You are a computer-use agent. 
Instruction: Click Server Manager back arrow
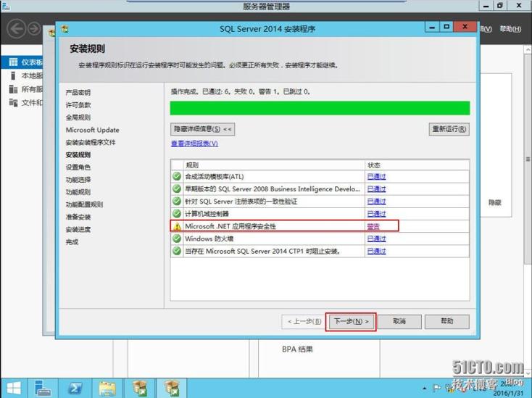tap(17, 29)
